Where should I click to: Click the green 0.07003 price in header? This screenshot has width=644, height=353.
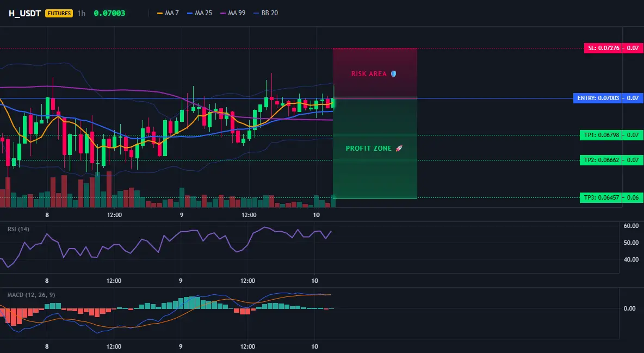point(109,13)
